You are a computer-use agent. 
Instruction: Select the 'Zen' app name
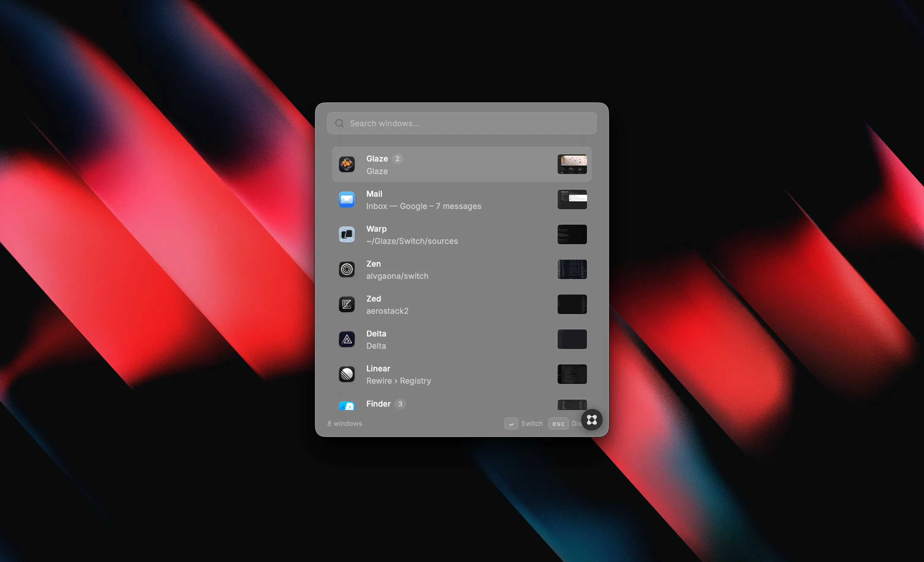click(x=373, y=264)
